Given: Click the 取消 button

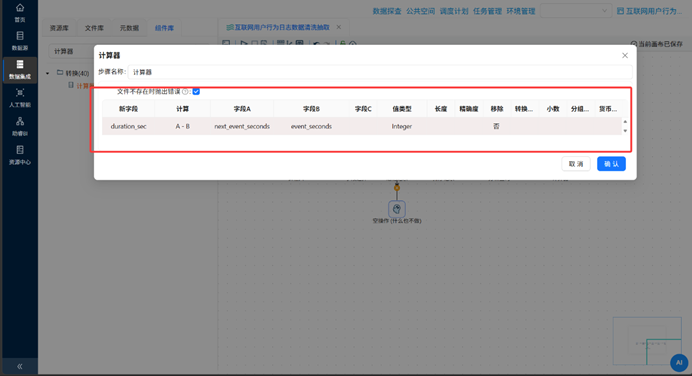Looking at the screenshot, I should [x=576, y=164].
